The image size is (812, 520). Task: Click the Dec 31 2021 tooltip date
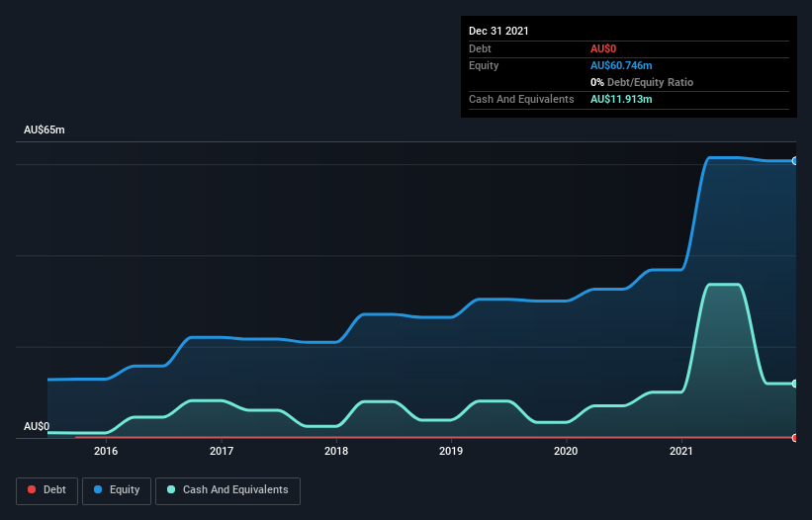[498, 31]
